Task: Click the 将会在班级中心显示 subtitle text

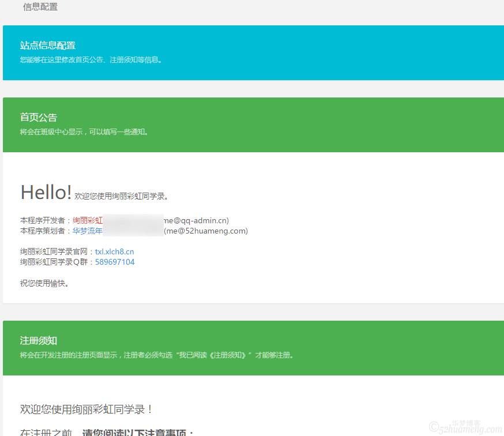Action: (85, 131)
